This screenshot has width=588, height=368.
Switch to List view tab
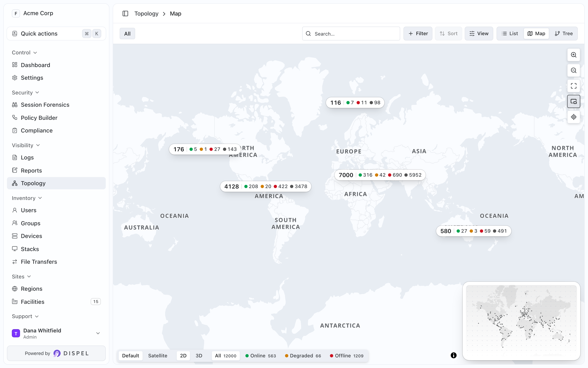[x=510, y=34]
